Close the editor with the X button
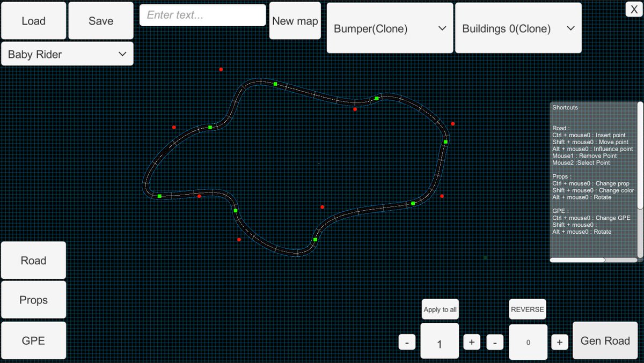 click(x=634, y=9)
